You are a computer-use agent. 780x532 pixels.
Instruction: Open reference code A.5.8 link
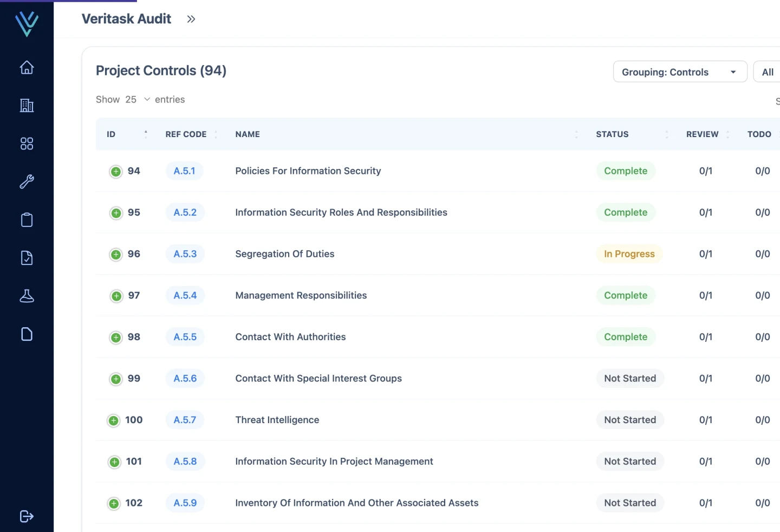[x=185, y=462]
